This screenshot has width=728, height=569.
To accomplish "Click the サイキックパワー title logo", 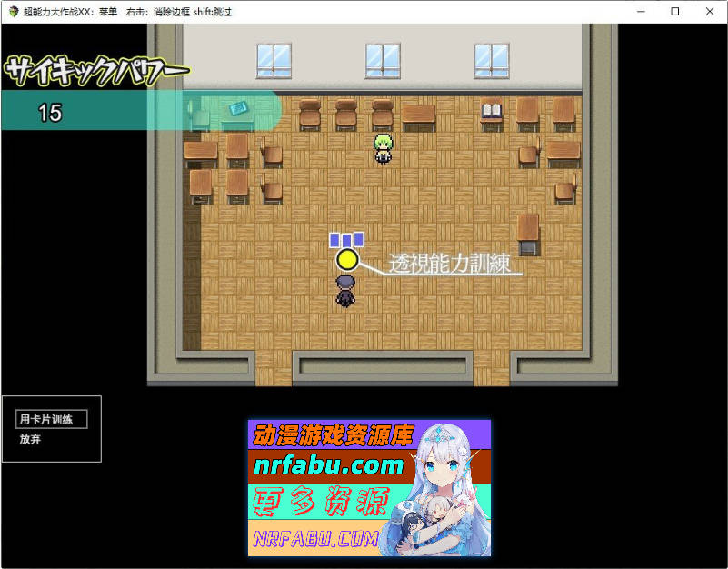I will pyautogui.click(x=95, y=71).
